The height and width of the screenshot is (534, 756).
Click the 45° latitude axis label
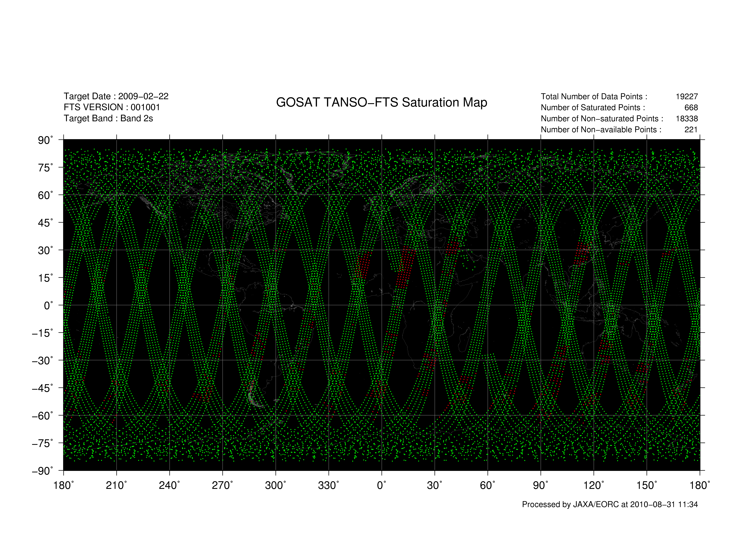coord(45,223)
